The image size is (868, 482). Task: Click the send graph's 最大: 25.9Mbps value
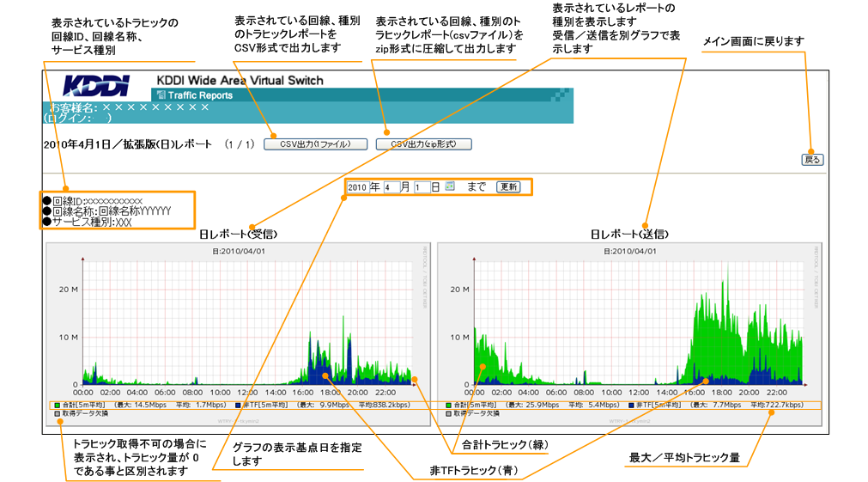(x=534, y=405)
